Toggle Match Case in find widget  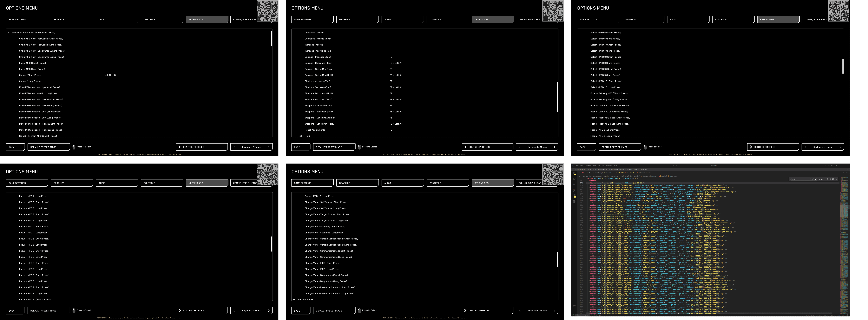pyautogui.click(x=811, y=179)
